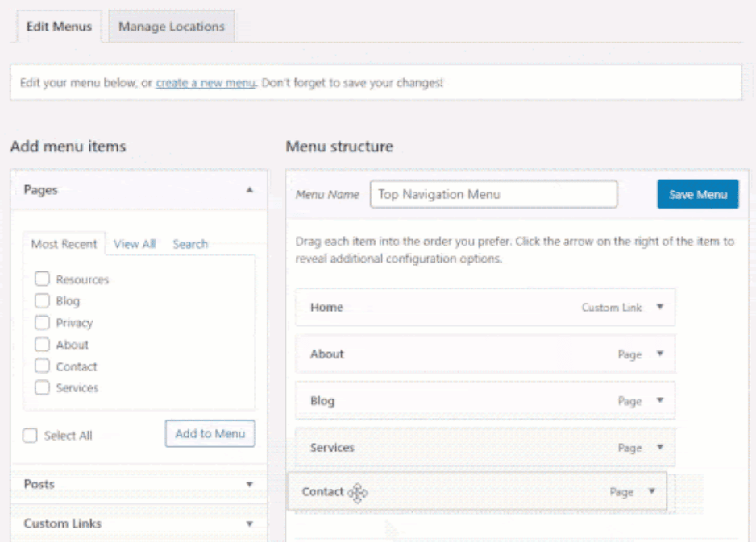The width and height of the screenshot is (756, 542).
Task: Click the Menu Name input field
Action: pyautogui.click(x=493, y=194)
